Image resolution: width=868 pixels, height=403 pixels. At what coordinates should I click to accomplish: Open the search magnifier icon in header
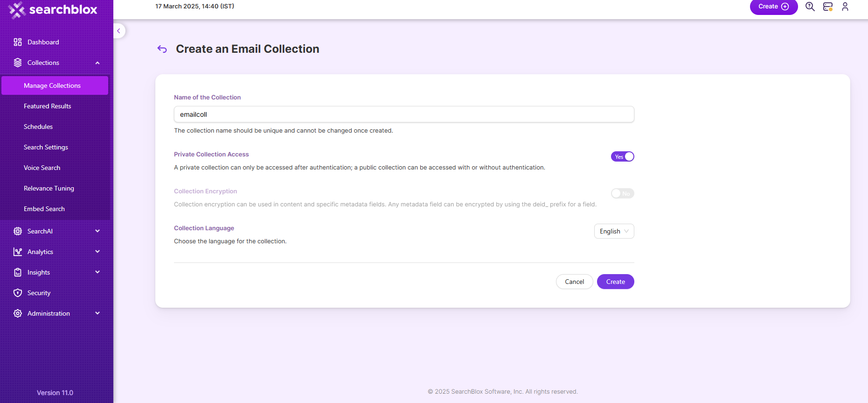click(810, 7)
